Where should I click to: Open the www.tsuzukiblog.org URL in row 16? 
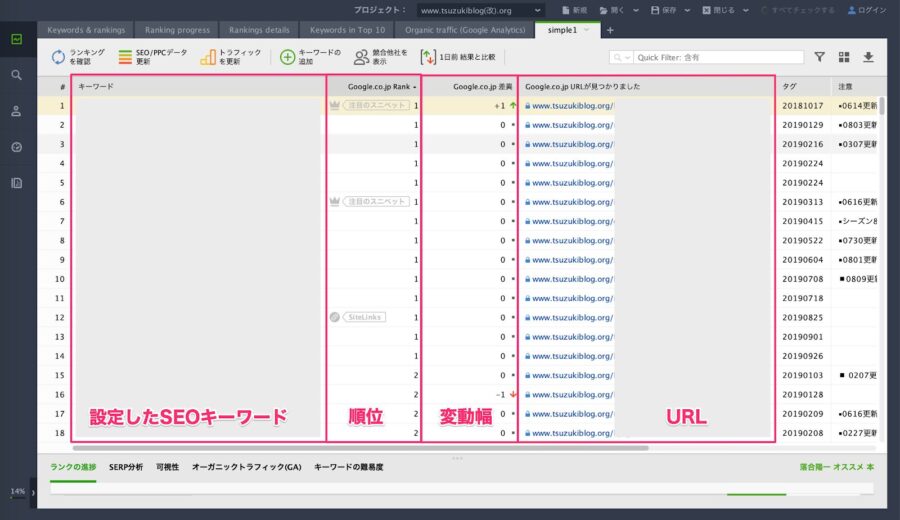click(x=572, y=394)
